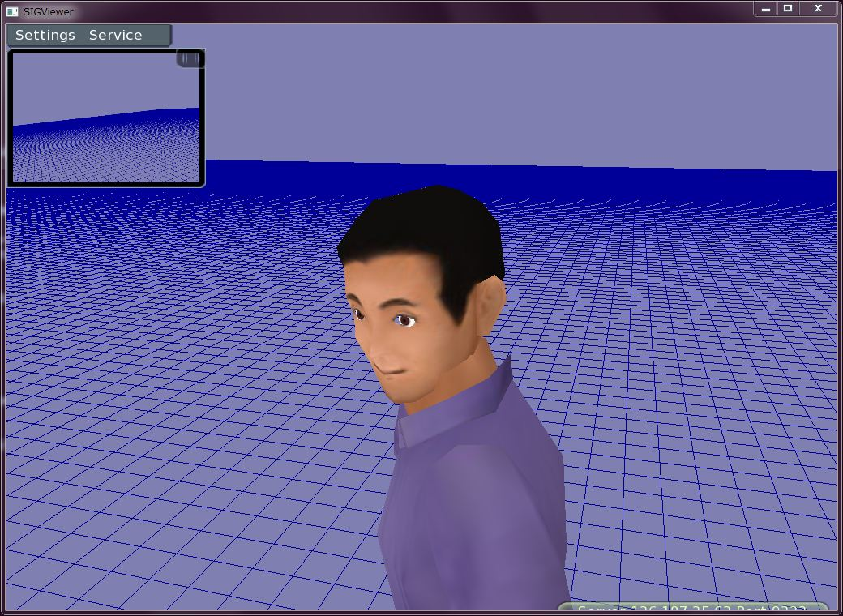Minimize the SIGViewer window

coord(765,9)
